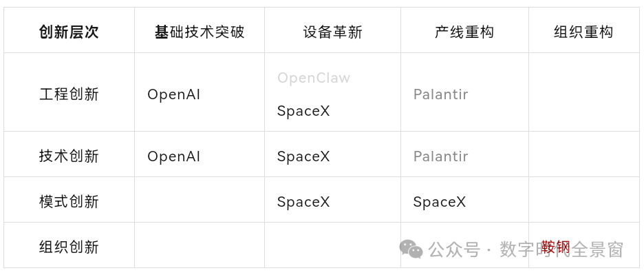Click the 产线重构 column header

464,32
